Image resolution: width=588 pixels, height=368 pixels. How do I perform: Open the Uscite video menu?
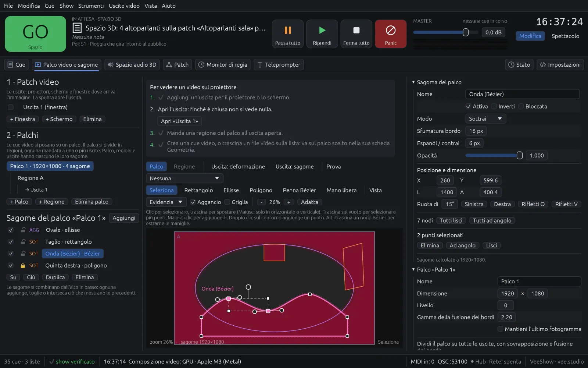tap(124, 6)
